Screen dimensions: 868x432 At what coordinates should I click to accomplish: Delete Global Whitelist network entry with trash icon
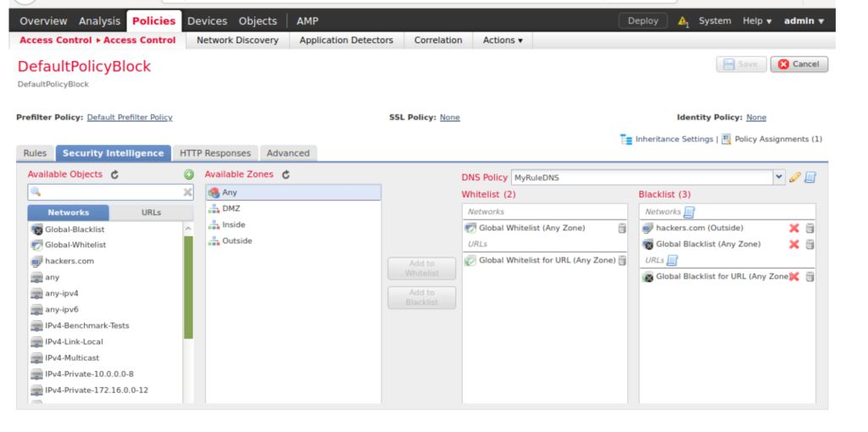pos(622,228)
